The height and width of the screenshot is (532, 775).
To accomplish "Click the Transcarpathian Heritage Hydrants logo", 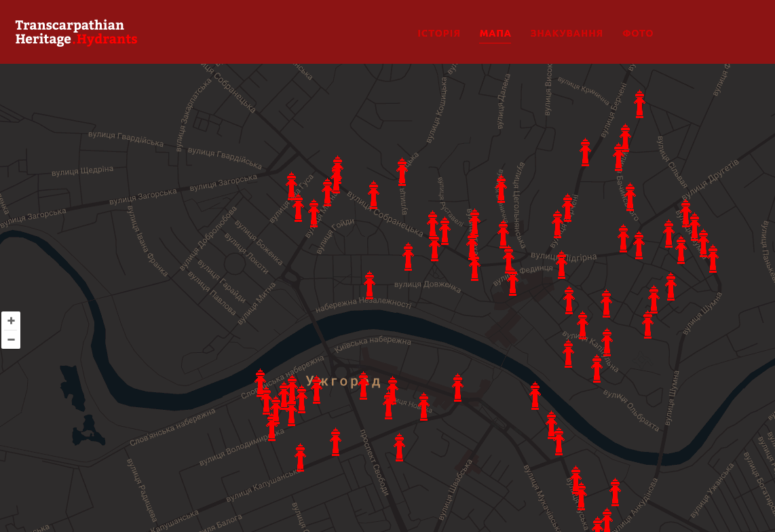I will (x=76, y=32).
